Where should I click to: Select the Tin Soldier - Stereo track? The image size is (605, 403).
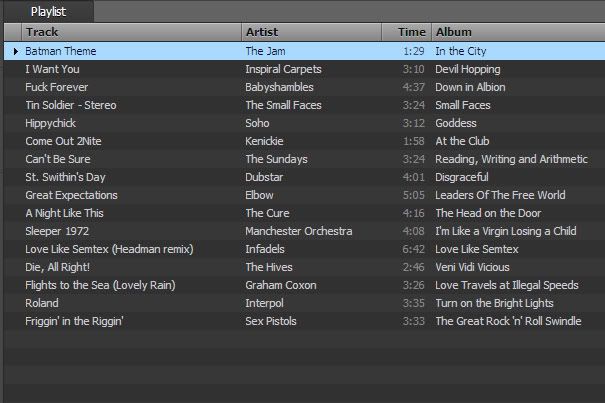(71, 105)
